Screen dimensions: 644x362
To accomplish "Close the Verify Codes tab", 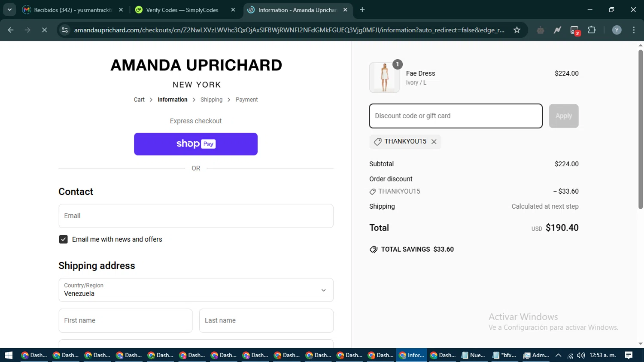I will coord(233,10).
